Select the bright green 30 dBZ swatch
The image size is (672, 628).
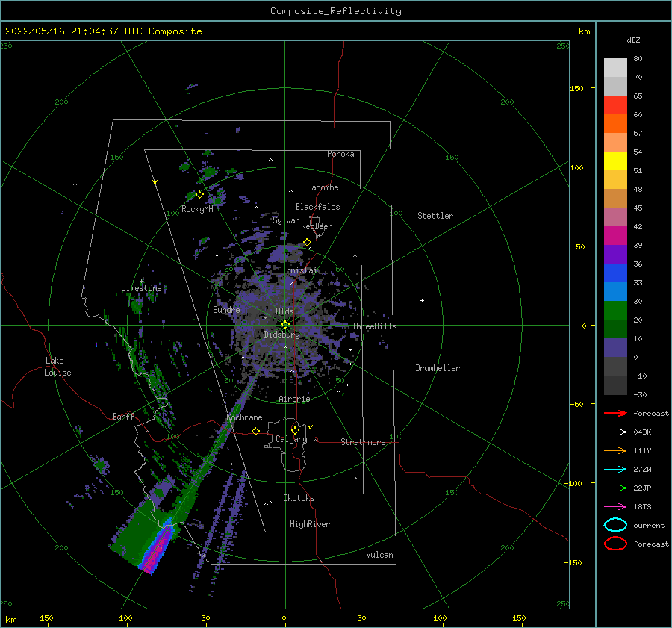(615, 311)
